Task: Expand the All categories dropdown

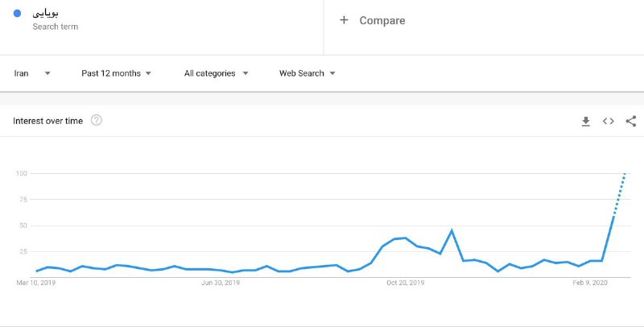Action: coord(216,73)
